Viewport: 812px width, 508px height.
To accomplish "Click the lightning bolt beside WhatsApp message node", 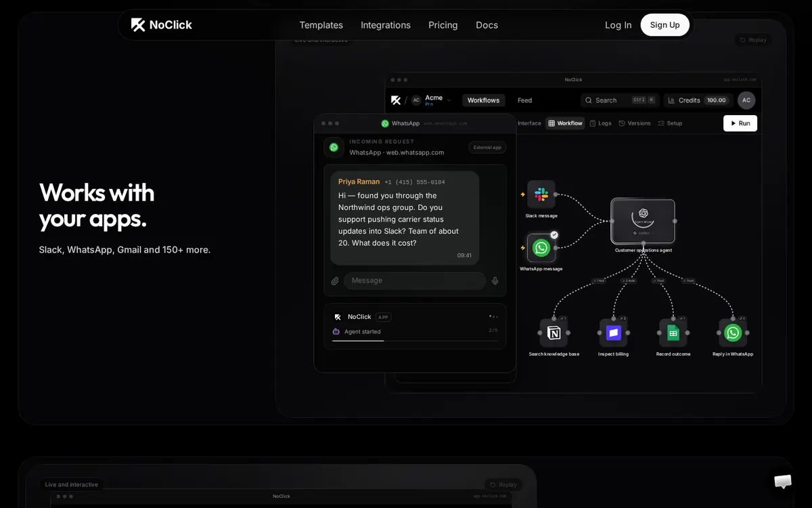I will [x=522, y=248].
